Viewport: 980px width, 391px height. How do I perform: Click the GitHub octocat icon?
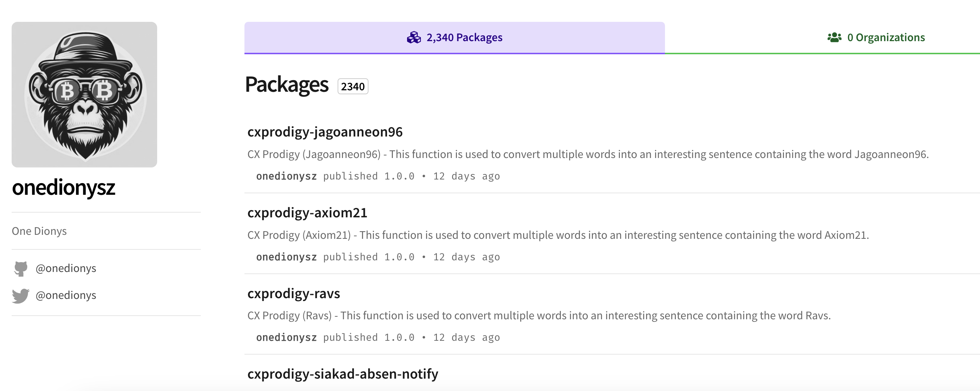[20, 268]
